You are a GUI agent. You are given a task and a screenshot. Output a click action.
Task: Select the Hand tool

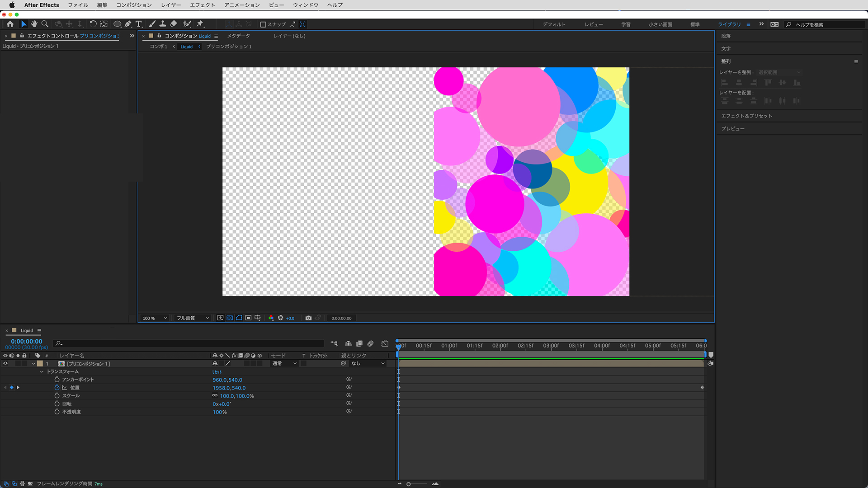coord(34,24)
